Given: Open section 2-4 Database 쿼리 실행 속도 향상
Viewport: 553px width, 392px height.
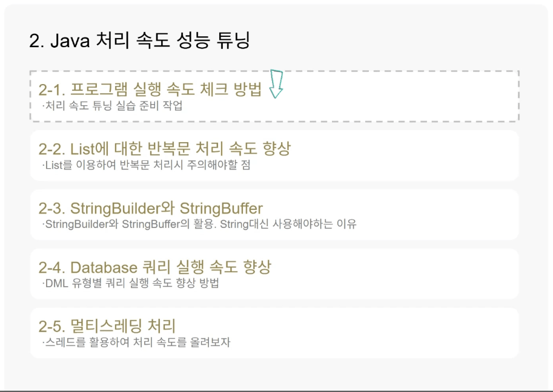Looking at the screenshot, I should [x=155, y=267].
